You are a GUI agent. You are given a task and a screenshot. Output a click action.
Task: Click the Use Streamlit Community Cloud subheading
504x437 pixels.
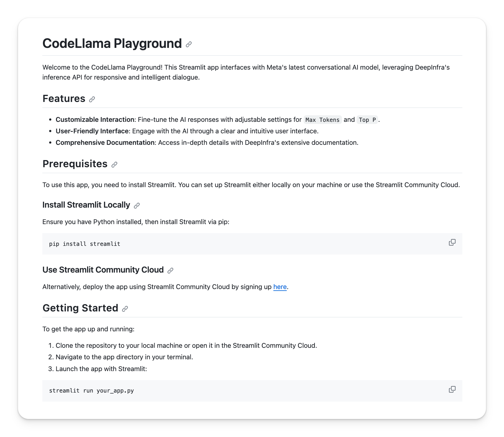point(103,270)
